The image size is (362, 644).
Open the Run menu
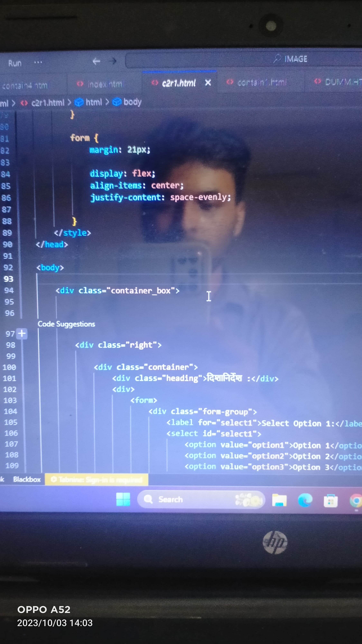(15, 63)
